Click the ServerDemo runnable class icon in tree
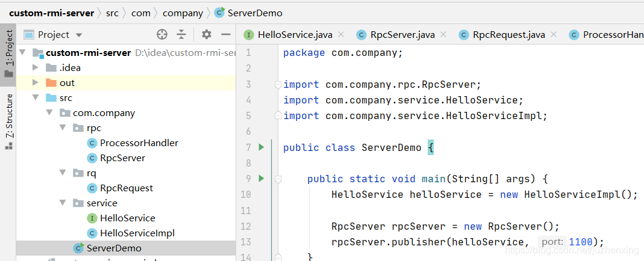Viewport: 644px width, 261px height. tap(78, 248)
